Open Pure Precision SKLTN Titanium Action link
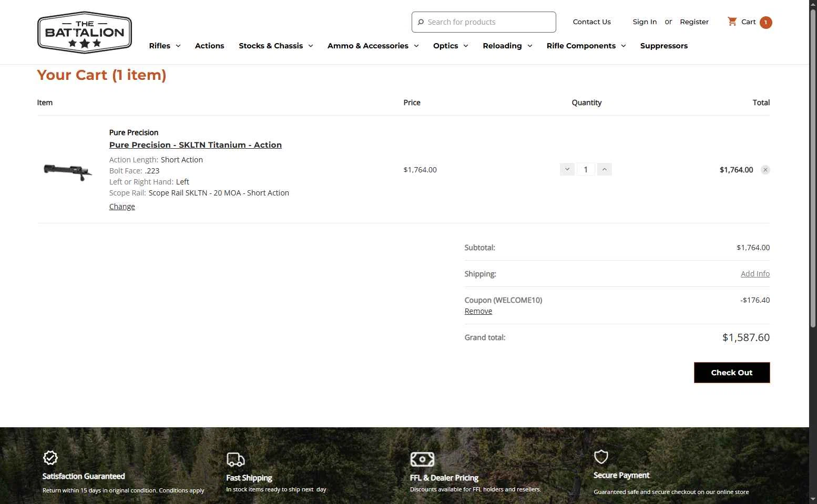 (x=196, y=145)
